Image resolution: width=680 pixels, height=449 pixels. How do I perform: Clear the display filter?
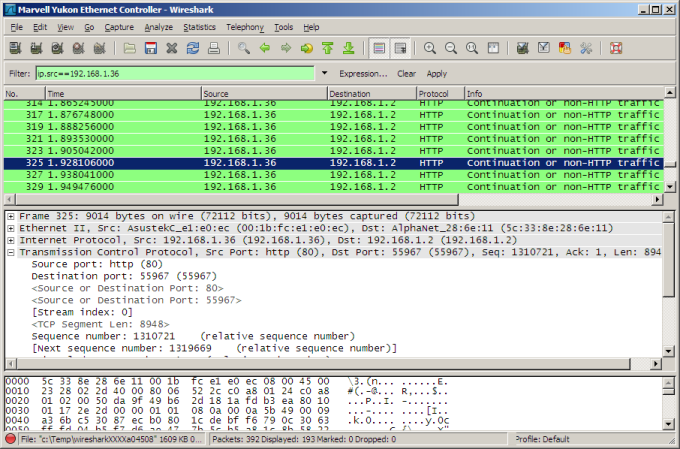(406, 74)
